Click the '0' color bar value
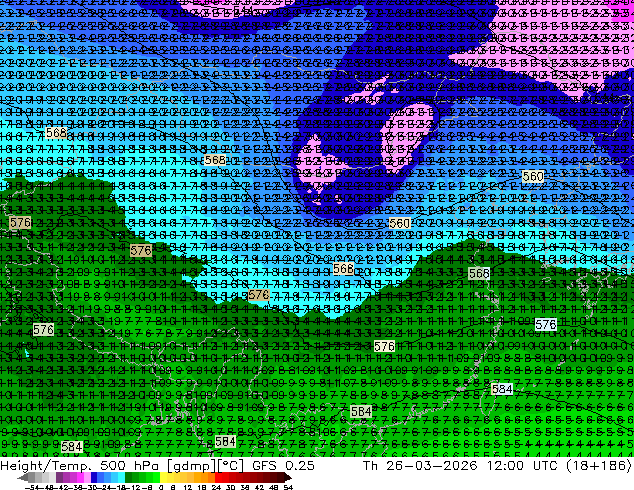This screenshot has height=490, width=634. coord(161,488)
